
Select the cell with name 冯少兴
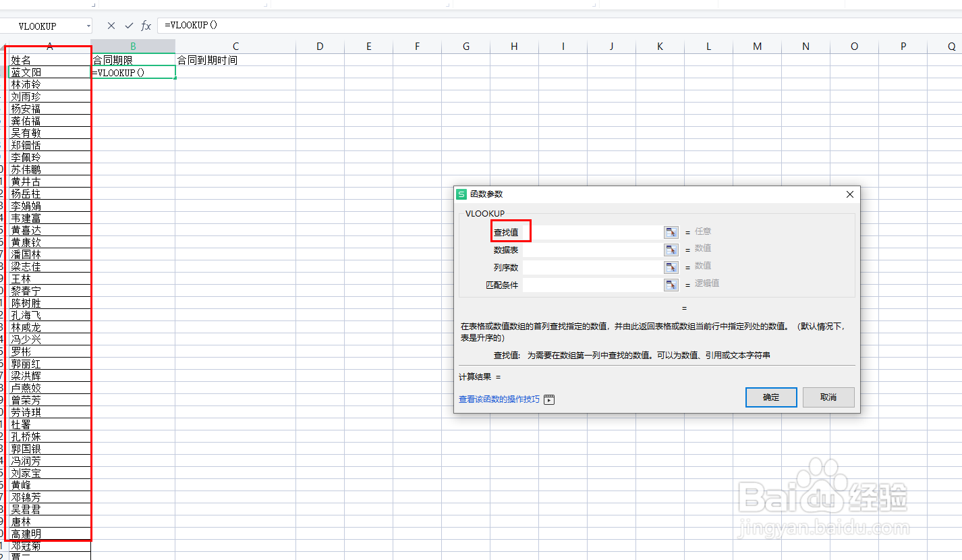49,339
